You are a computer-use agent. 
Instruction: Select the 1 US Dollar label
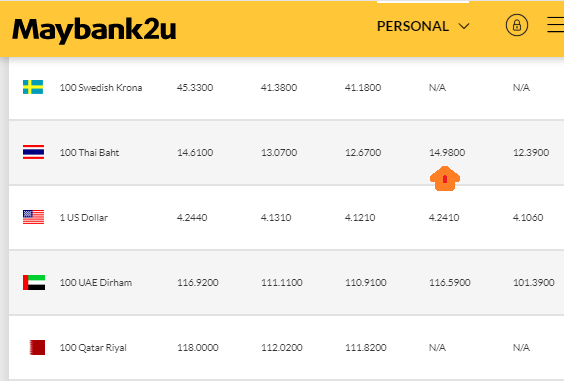click(x=83, y=217)
